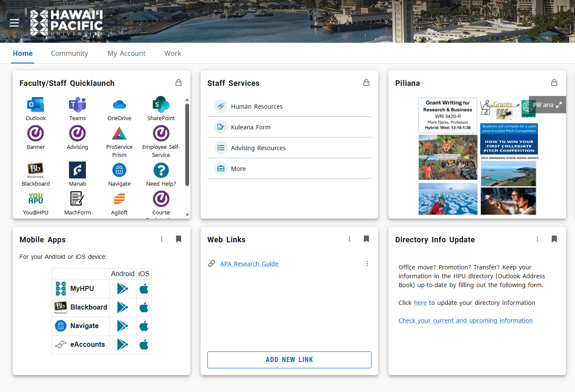Expand More in Staff Services

pos(289,169)
